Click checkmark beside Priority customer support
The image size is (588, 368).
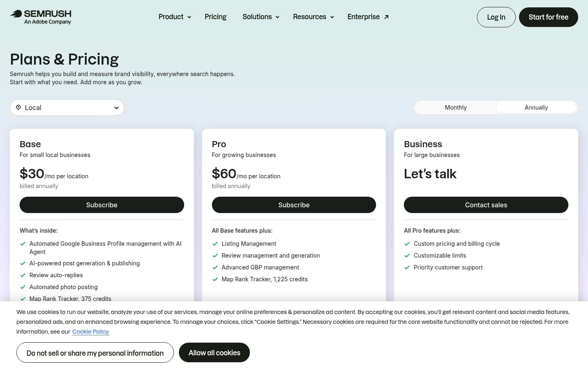click(x=407, y=267)
